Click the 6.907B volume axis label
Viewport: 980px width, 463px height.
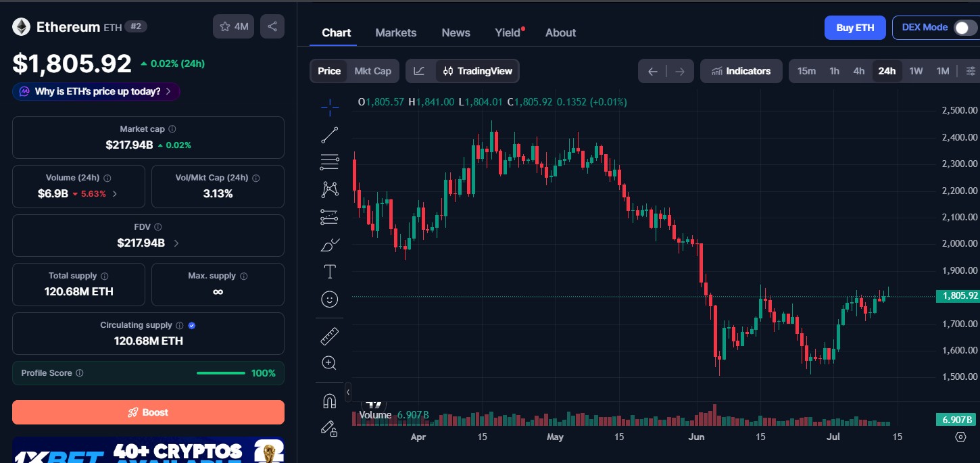click(x=957, y=420)
